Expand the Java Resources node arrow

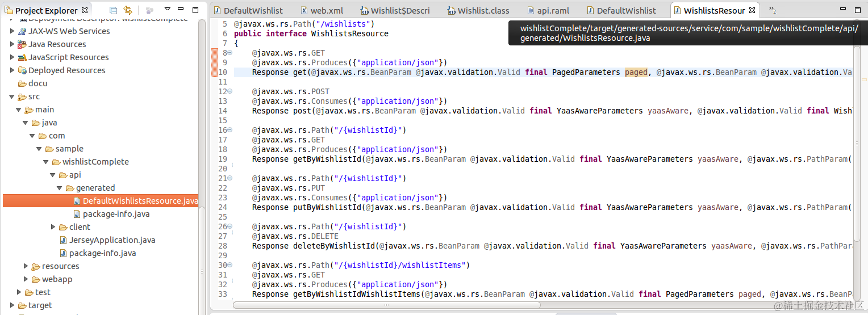coord(12,44)
